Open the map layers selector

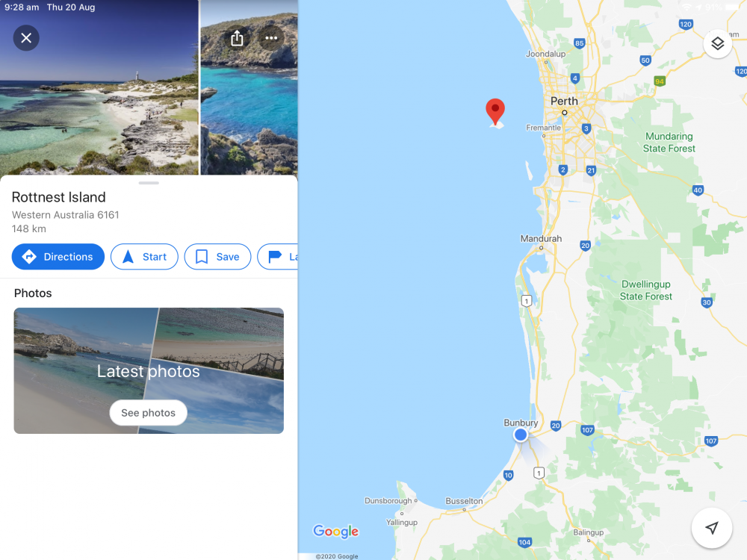[x=717, y=44]
